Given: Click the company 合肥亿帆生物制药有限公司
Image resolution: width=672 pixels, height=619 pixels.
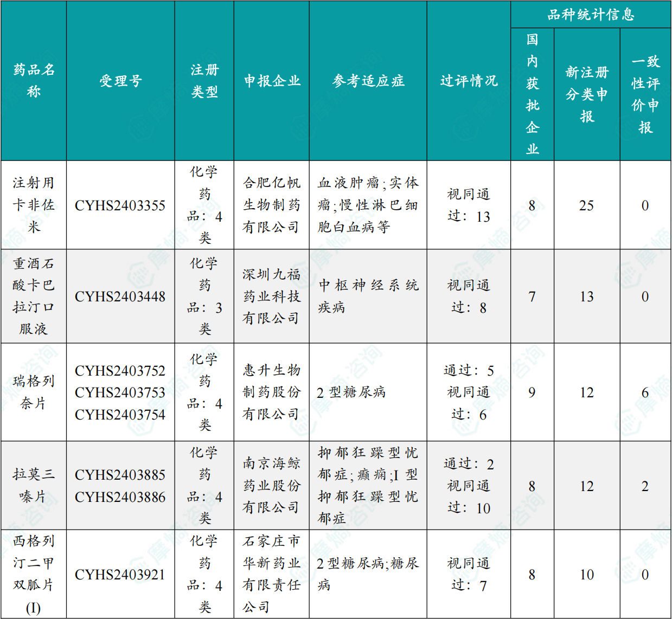Looking at the screenshot, I should (x=272, y=205).
